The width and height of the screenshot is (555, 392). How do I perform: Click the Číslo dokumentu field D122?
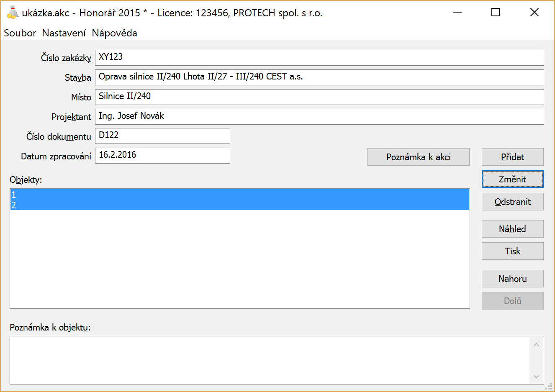(x=162, y=136)
